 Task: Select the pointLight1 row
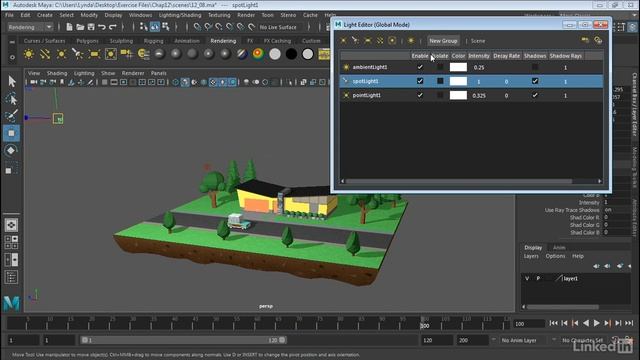click(471, 95)
